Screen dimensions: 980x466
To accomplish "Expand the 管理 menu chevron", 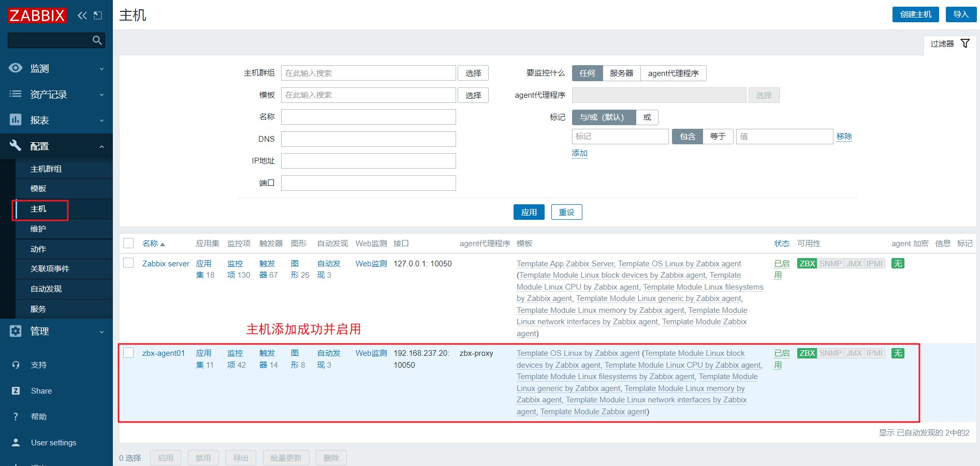I will coord(101,332).
